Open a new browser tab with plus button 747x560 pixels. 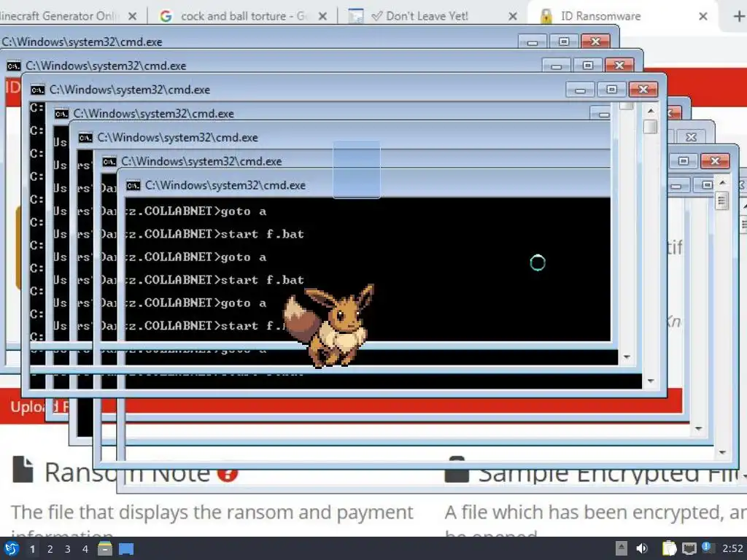coord(738,16)
